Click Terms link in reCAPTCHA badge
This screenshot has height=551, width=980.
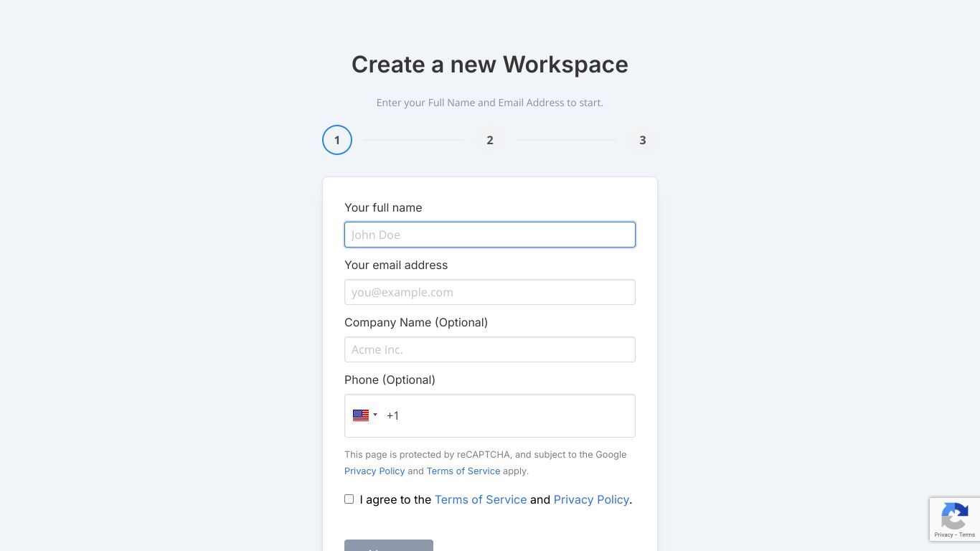967,534
